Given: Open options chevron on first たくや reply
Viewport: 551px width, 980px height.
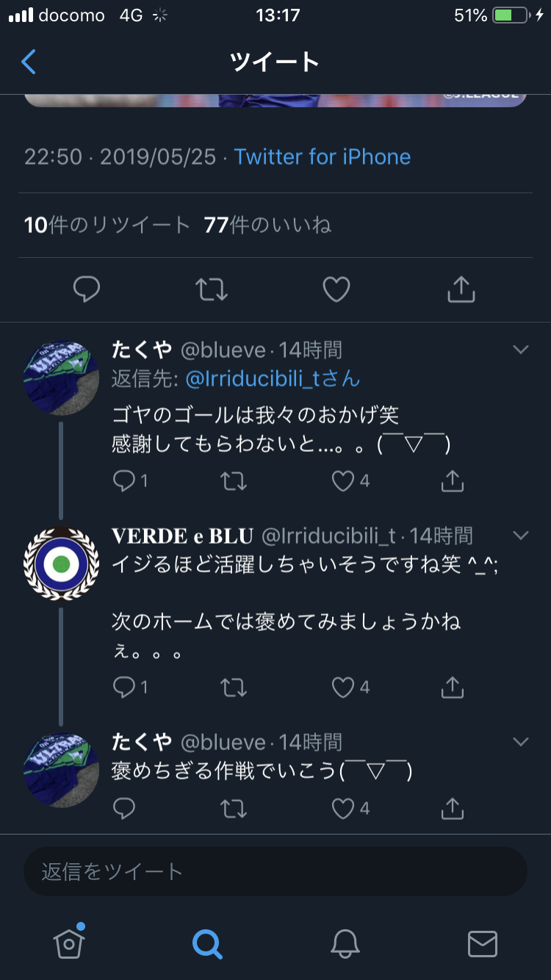Looking at the screenshot, I should 521,350.
